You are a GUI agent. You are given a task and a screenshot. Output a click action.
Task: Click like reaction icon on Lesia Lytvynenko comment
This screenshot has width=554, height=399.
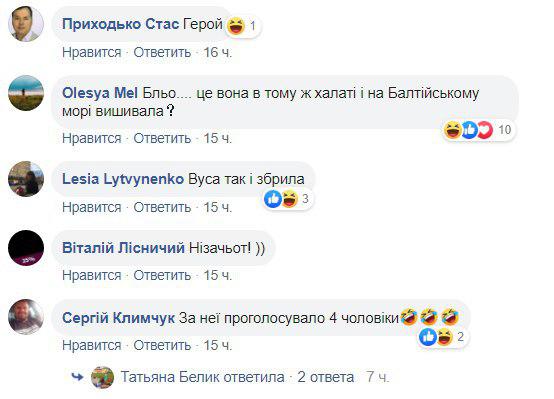pos(273,199)
